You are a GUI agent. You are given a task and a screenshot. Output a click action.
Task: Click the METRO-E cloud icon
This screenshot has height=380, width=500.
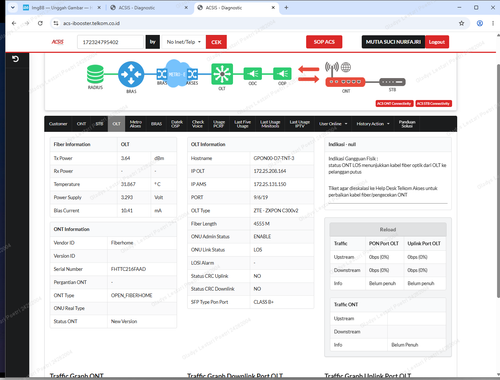point(177,74)
